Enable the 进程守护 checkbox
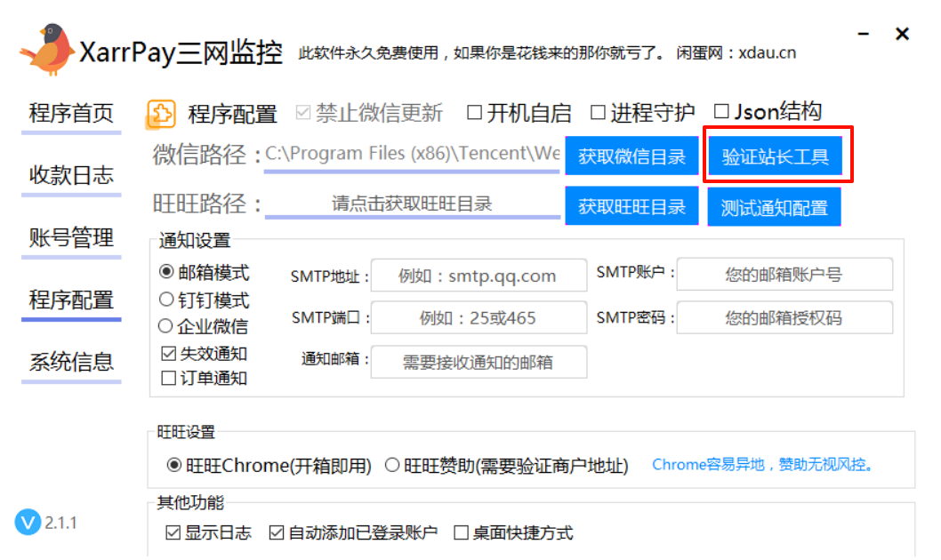The image size is (941, 560). pos(598,112)
